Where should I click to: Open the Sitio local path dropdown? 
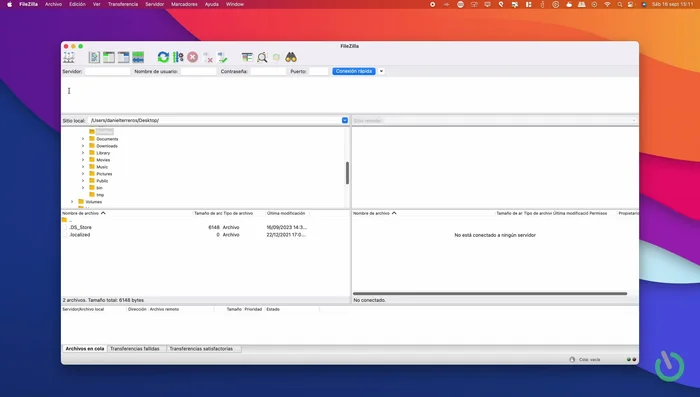pyautogui.click(x=345, y=120)
